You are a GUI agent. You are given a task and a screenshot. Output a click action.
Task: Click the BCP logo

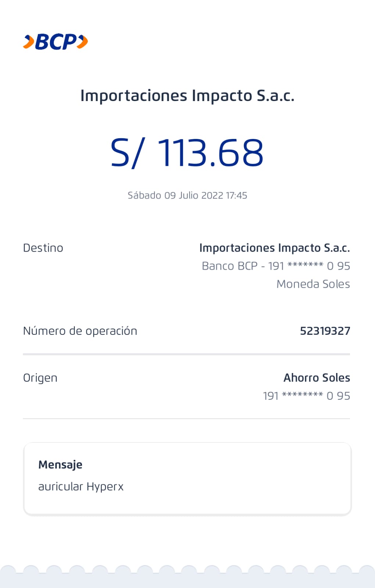56,42
